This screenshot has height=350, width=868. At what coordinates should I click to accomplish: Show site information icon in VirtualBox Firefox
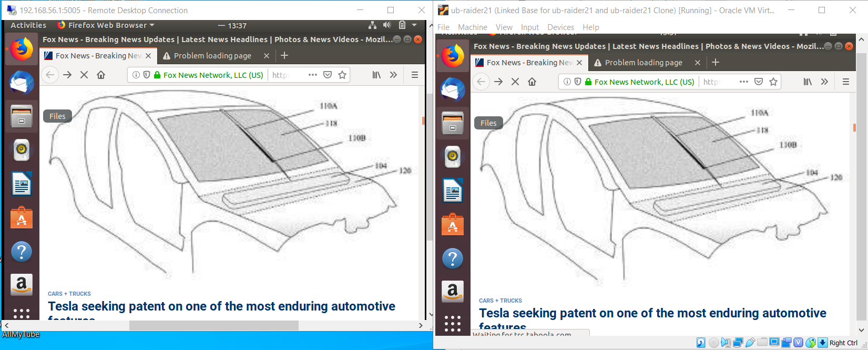(567, 82)
